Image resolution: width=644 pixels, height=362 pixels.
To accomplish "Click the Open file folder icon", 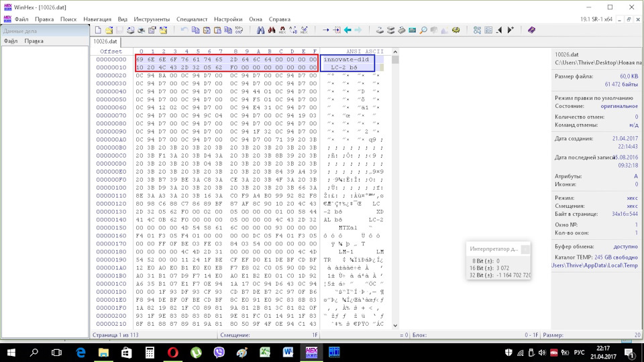I will pyautogui.click(x=109, y=30).
